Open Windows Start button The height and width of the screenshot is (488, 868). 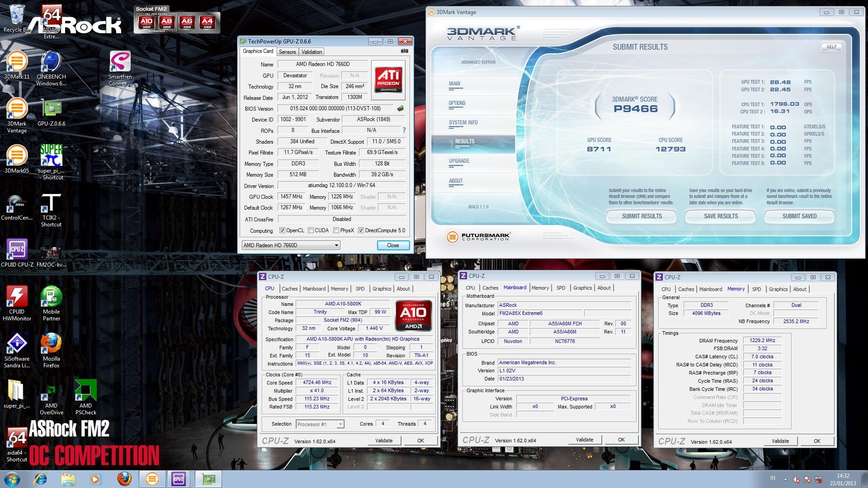[12, 479]
